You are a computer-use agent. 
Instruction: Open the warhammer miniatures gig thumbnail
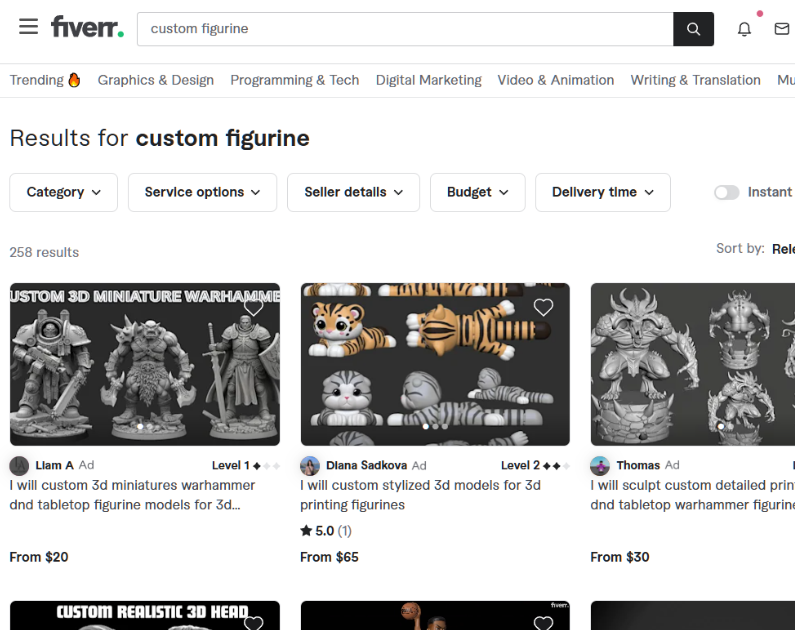pyautogui.click(x=144, y=364)
